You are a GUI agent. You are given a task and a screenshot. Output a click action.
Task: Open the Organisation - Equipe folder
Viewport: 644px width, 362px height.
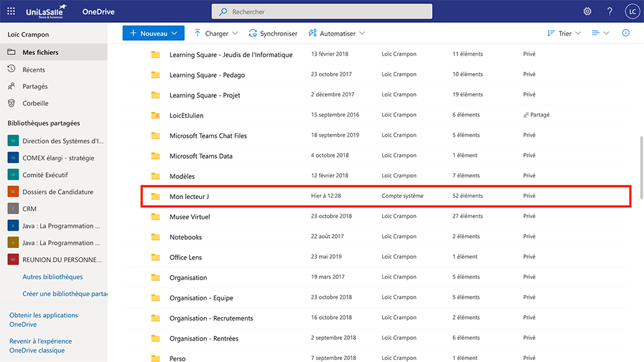coord(201,298)
